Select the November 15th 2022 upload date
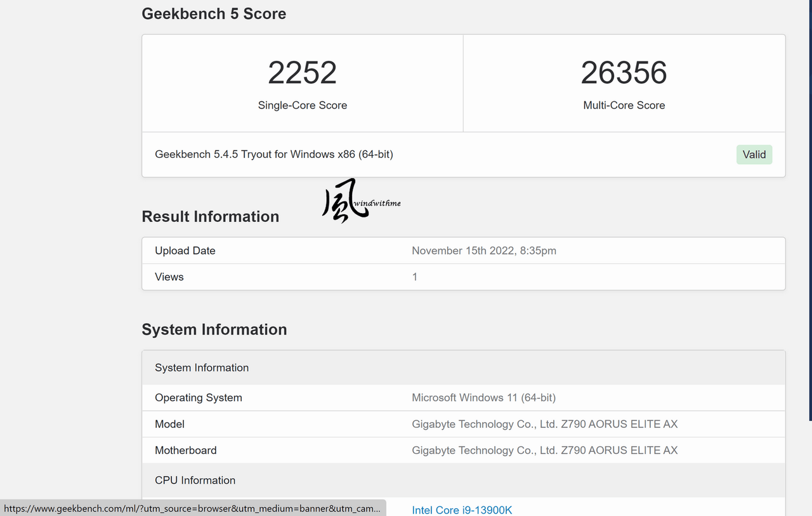The width and height of the screenshot is (812, 516). coord(484,251)
